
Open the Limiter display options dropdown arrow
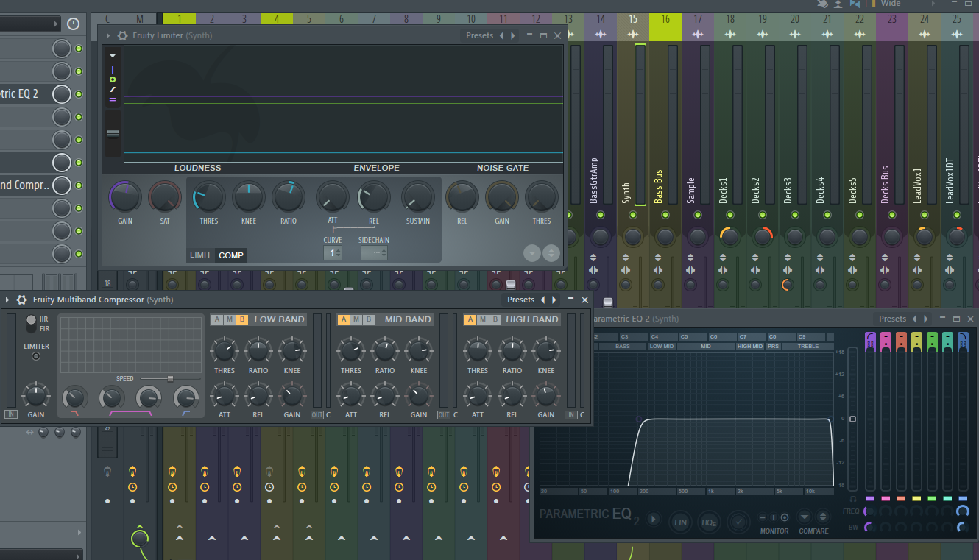[x=113, y=55]
